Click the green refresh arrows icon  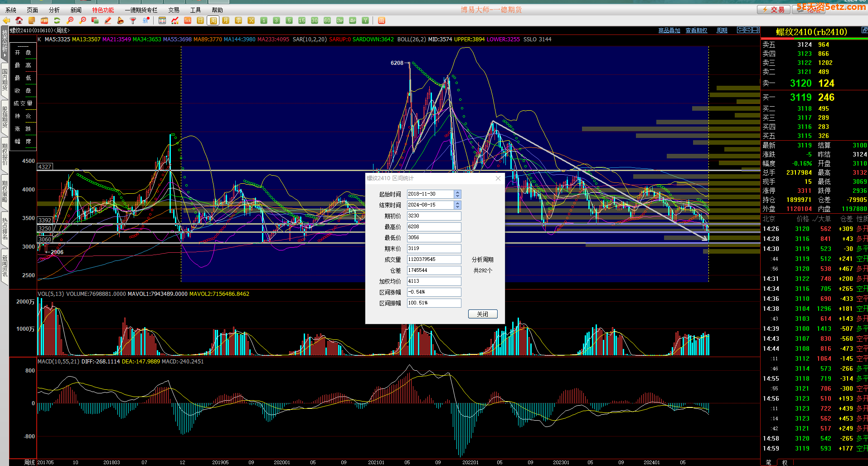pos(57,20)
